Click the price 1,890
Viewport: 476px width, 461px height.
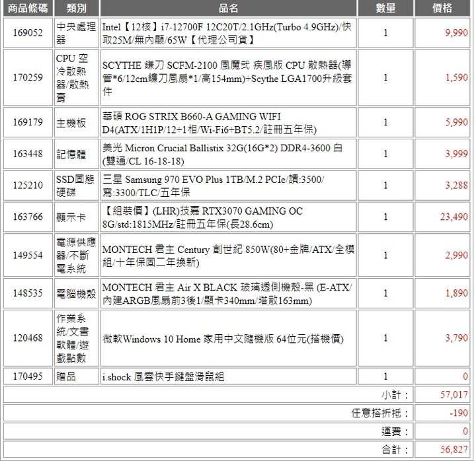click(457, 293)
